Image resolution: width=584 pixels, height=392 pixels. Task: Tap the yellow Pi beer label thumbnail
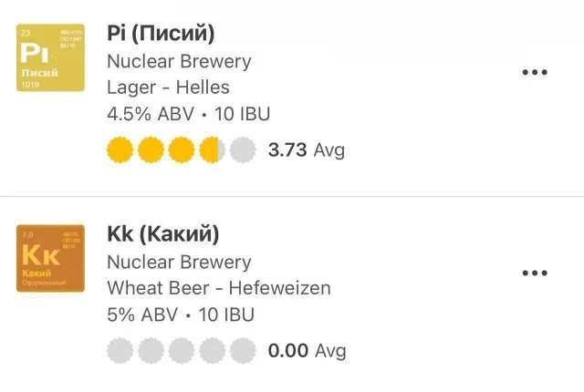point(51,57)
